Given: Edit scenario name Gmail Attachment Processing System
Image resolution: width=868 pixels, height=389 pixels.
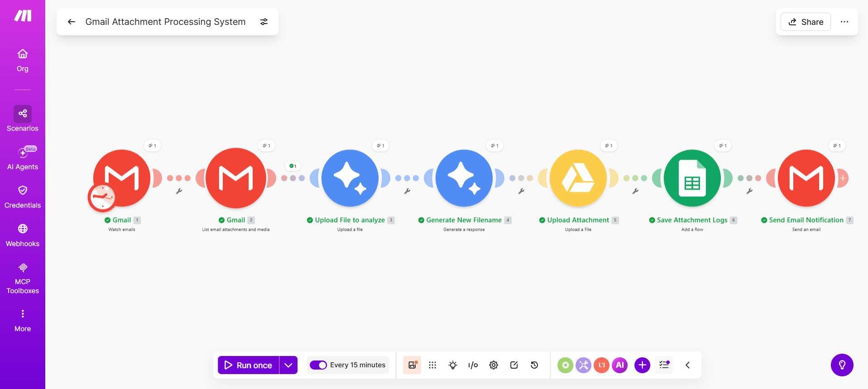Looking at the screenshot, I should click(x=165, y=22).
